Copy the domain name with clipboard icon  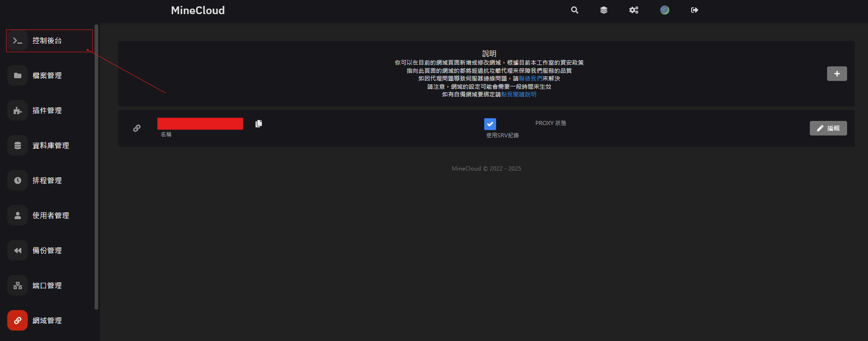259,124
